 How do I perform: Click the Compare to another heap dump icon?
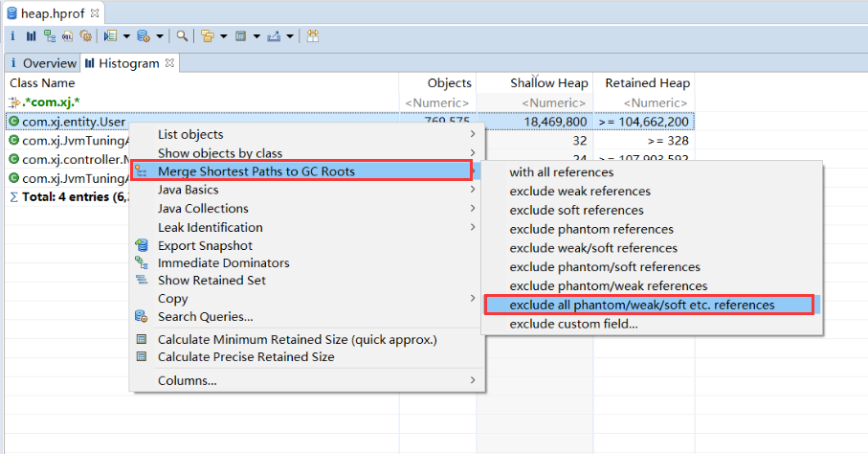pyautogui.click(x=313, y=36)
